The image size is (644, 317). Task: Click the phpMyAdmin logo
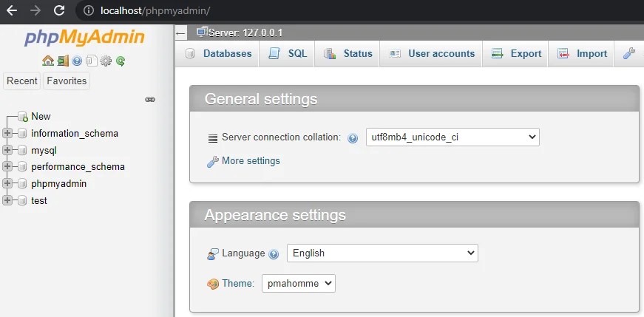[84, 38]
